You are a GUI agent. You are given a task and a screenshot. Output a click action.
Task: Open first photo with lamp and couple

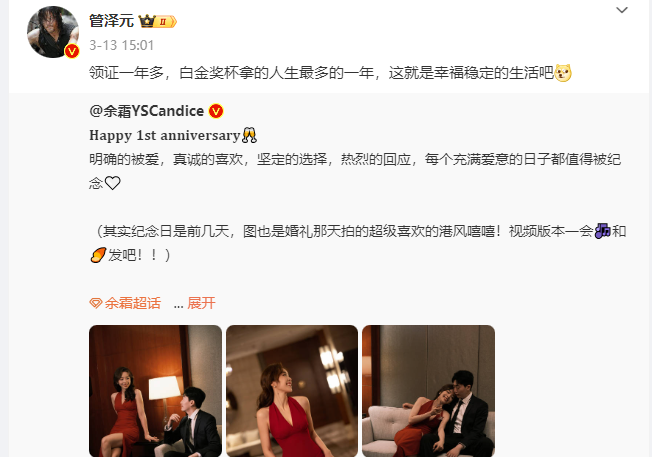click(156, 391)
